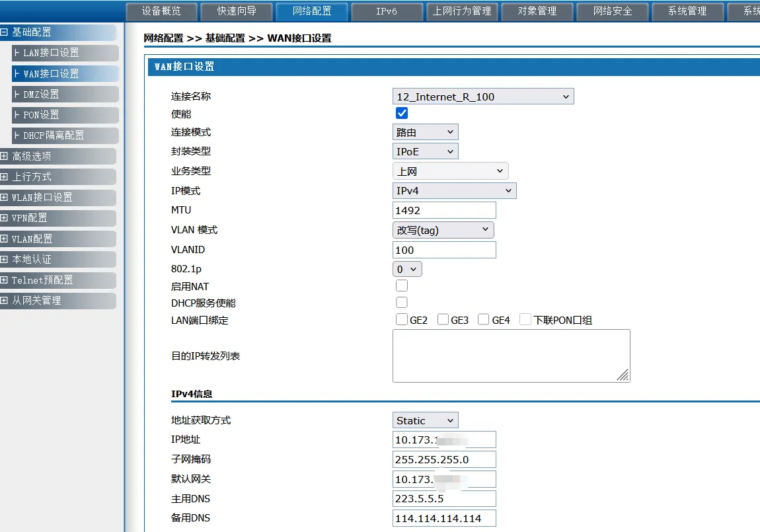Click the 目的IP转发列表 text area

pyautogui.click(x=512, y=356)
